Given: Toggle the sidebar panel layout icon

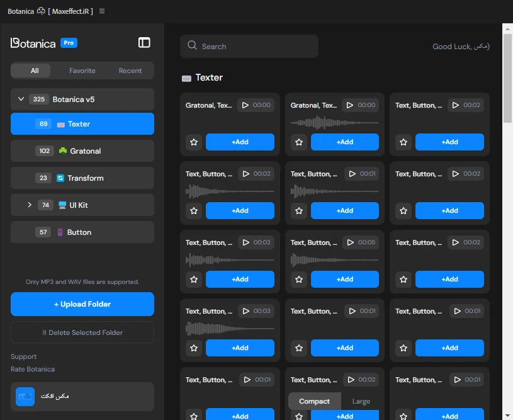Looking at the screenshot, I should click(144, 43).
